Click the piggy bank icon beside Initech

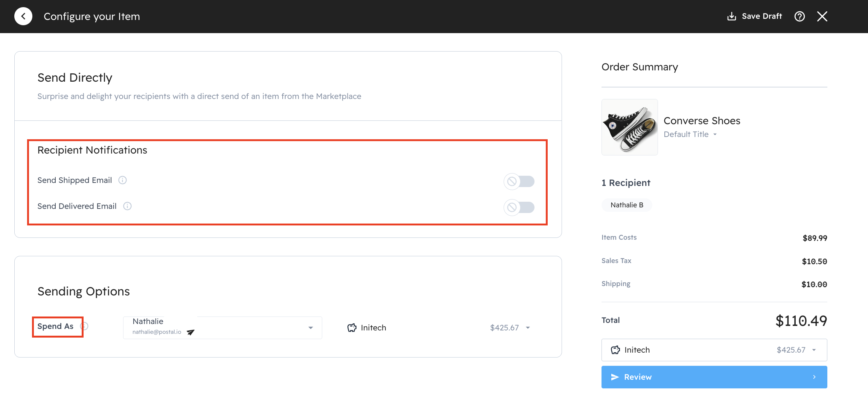(352, 328)
